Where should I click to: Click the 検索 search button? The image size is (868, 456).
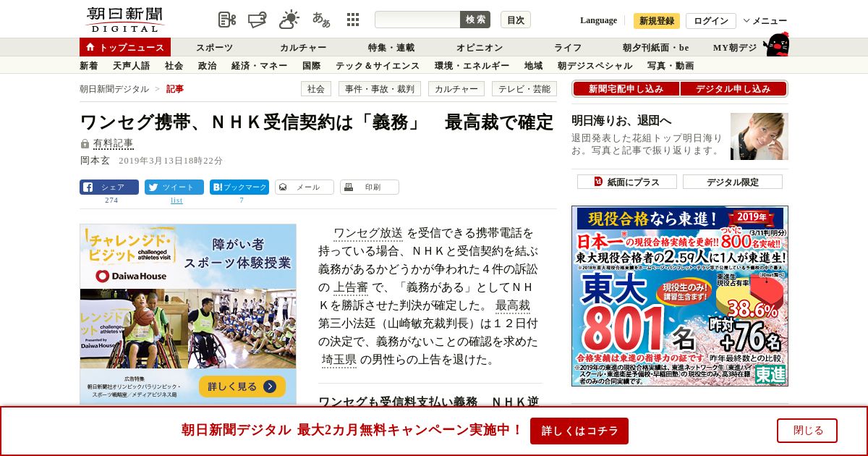(x=475, y=20)
